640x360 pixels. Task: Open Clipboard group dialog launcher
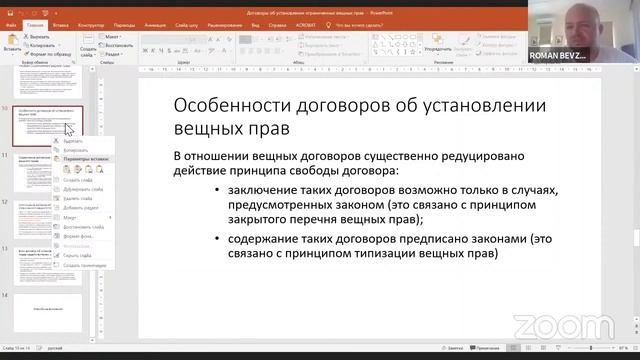(73, 62)
